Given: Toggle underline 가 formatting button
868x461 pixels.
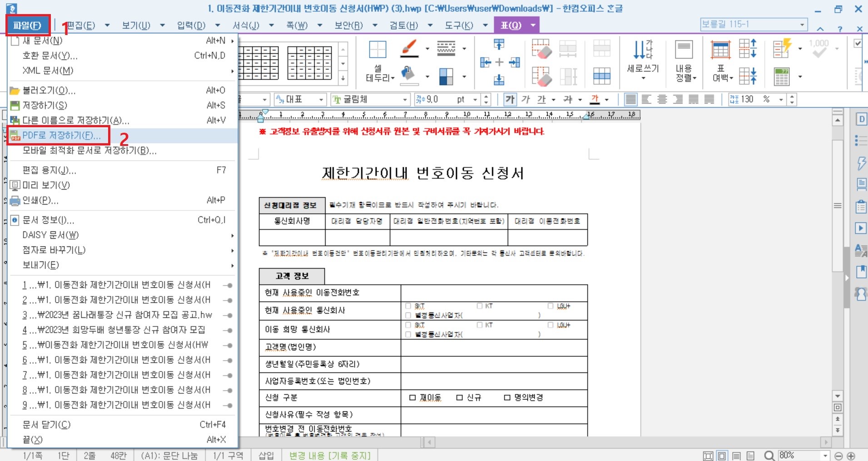Looking at the screenshot, I should pos(541,100).
